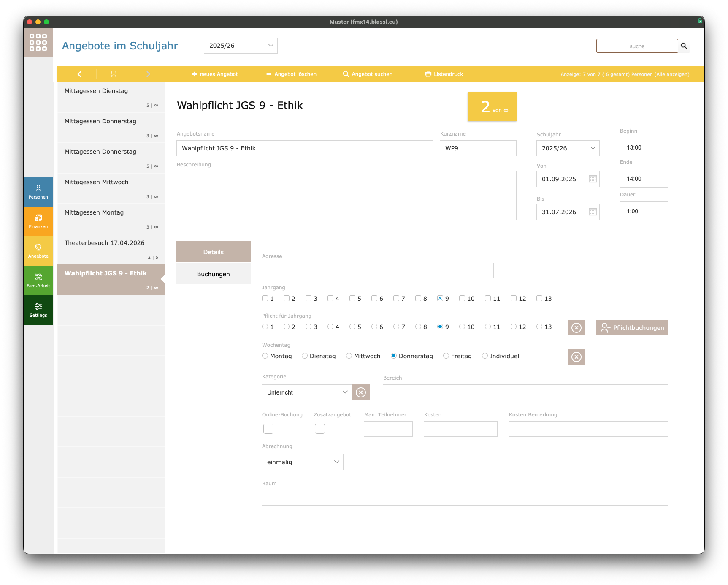Open the school year dropdown in header
The width and height of the screenshot is (728, 585).
[x=241, y=46]
